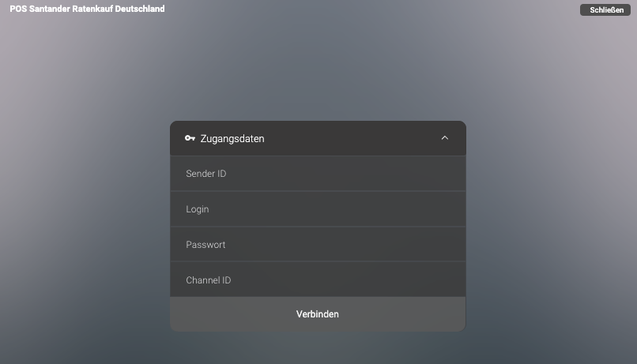This screenshot has width=637, height=364.
Task: Click the empty right side of the Sender ID row
Action: (x=386, y=174)
